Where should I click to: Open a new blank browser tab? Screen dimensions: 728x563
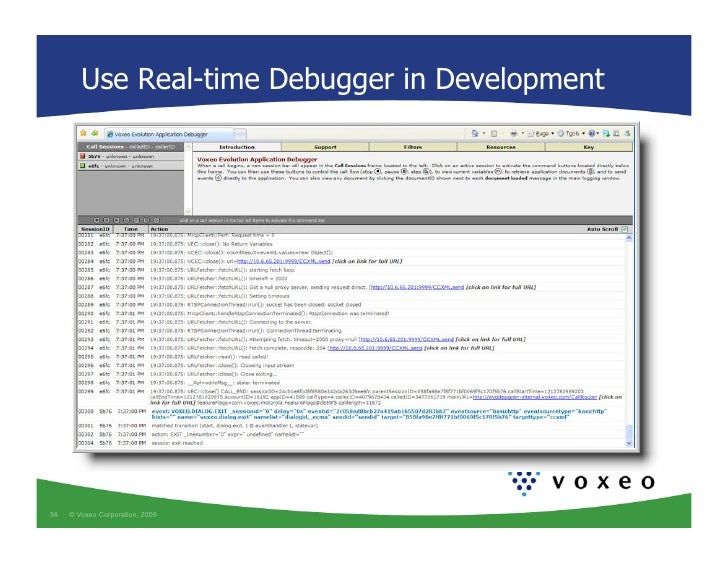point(240,134)
